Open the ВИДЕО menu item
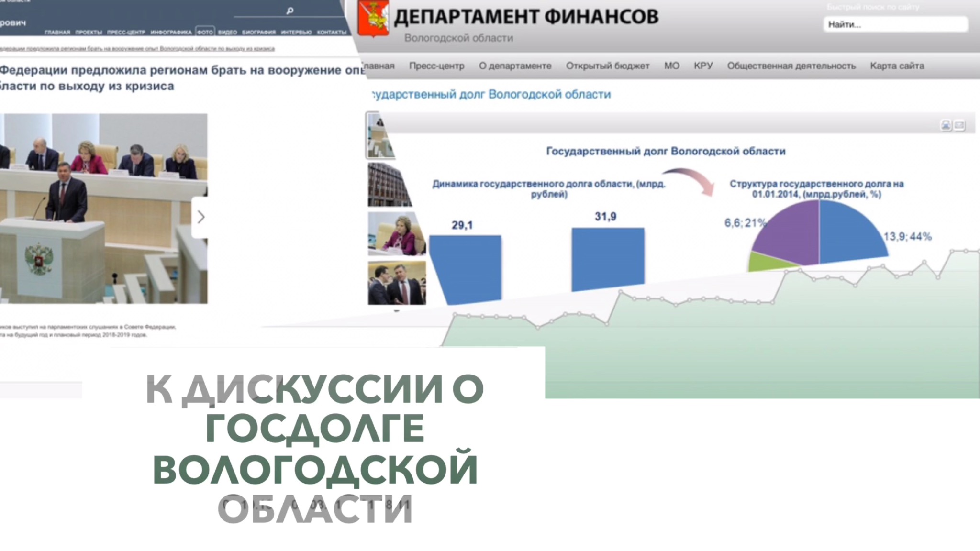The width and height of the screenshot is (980, 551). tap(227, 32)
